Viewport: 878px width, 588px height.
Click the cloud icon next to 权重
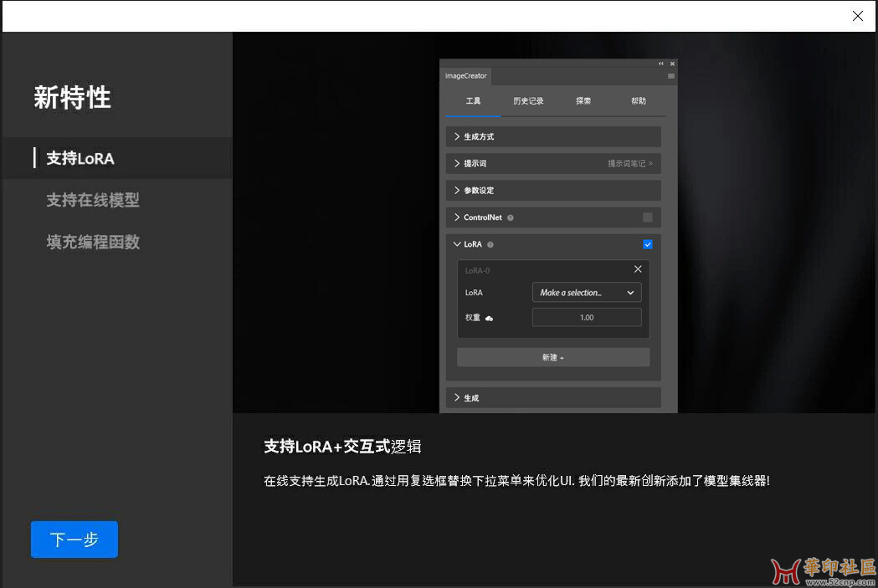pyautogui.click(x=489, y=318)
